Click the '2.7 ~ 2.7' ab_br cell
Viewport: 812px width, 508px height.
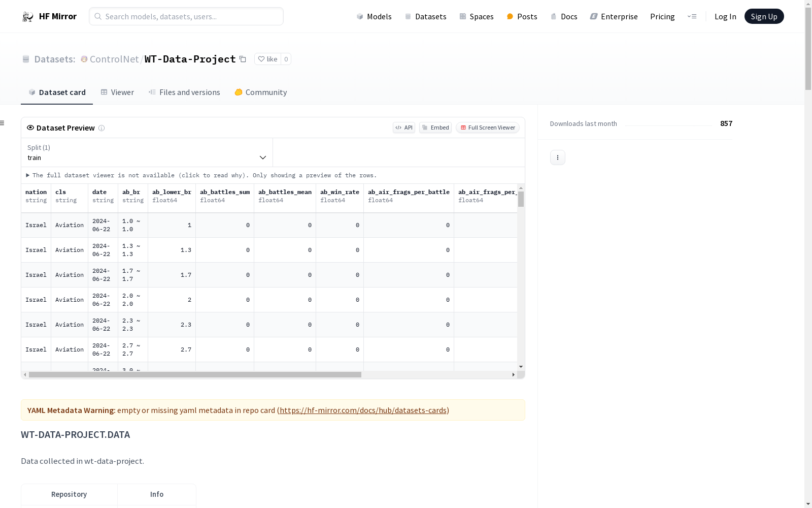[x=133, y=350]
